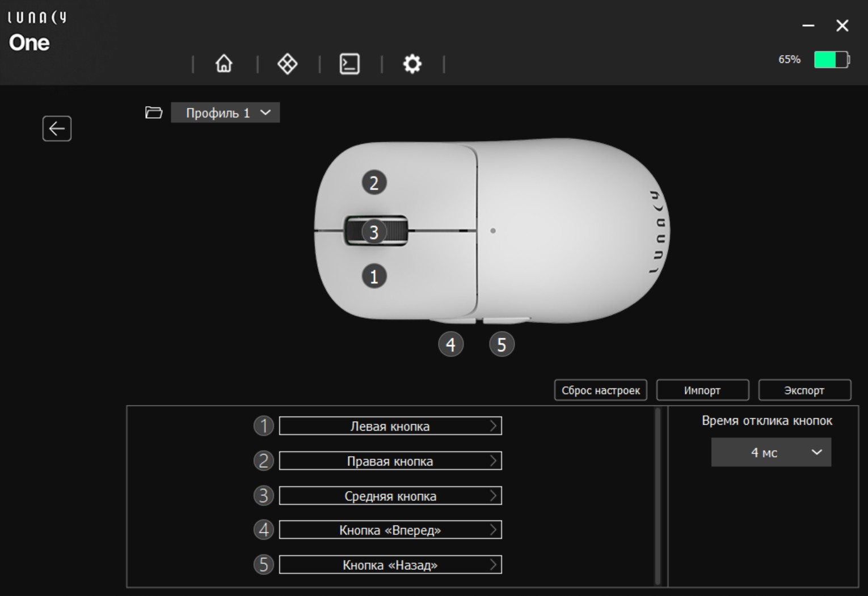The height and width of the screenshot is (596, 868).
Task: Expand the Правая кнопка assignment
Action: [390, 461]
